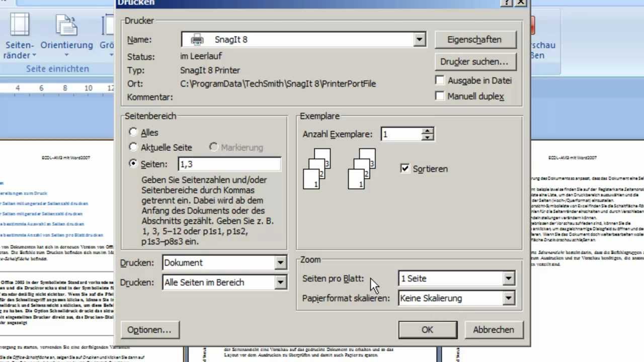
Task: Enable Ausgabe in Datei checkbox
Action: tap(440, 80)
